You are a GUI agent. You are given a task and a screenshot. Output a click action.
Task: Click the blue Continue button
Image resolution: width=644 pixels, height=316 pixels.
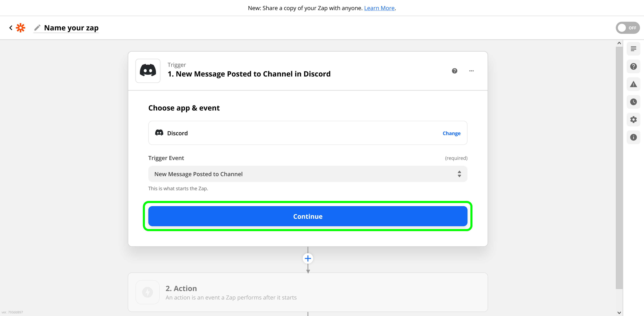(308, 216)
